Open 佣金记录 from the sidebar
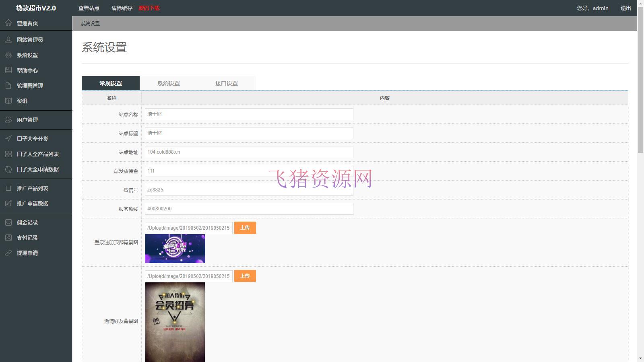Screen dimensions: 644x362 pos(8,222)
